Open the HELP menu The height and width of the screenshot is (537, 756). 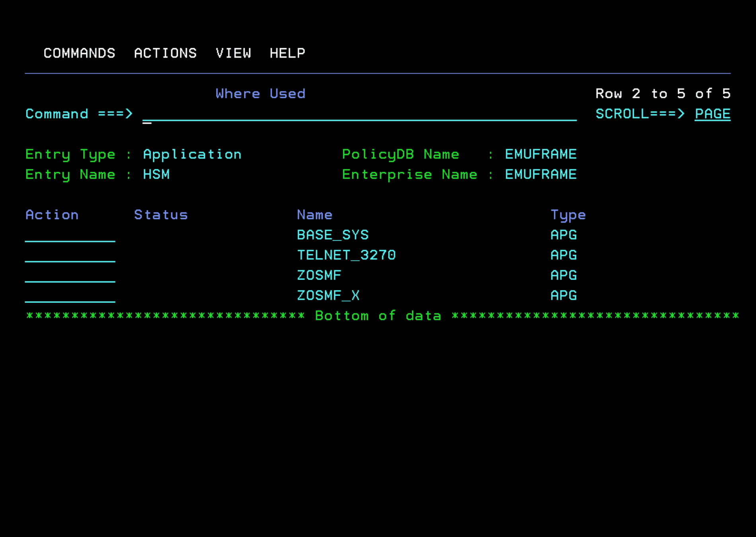pos(287,53)
